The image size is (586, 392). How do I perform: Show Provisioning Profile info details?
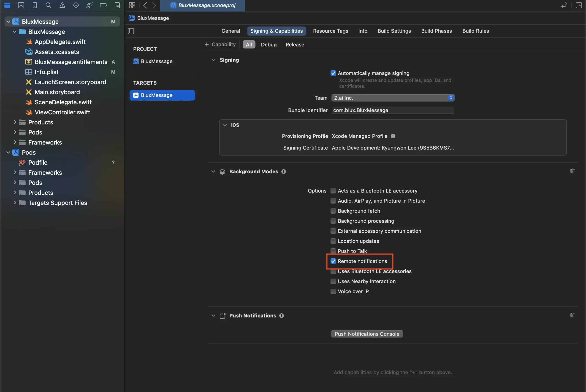tap(393, 136)
